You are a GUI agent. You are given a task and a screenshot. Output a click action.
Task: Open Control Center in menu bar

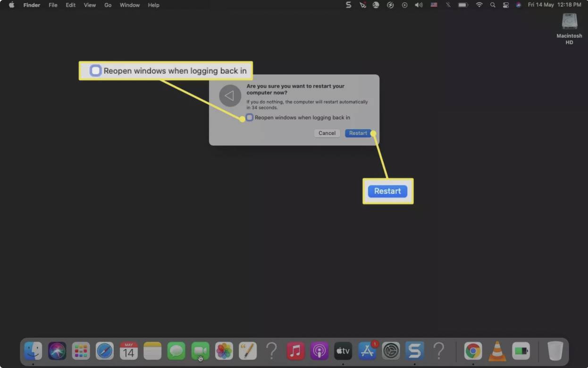click(505, 5)
